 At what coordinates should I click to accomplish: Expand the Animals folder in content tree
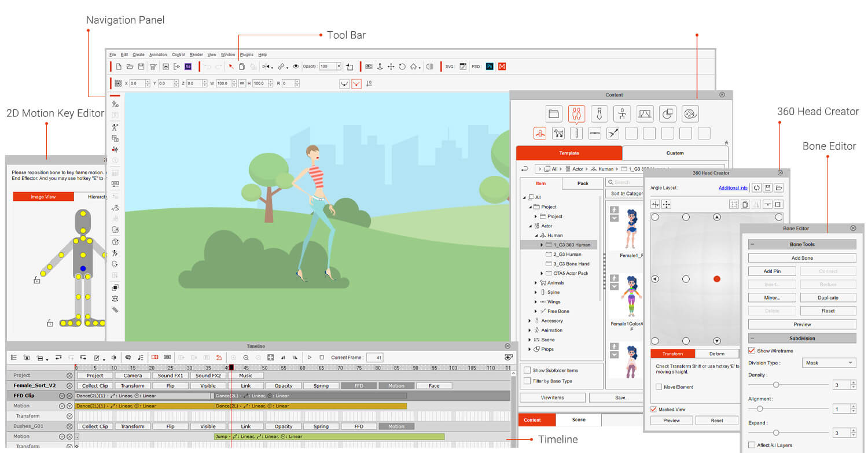point(536,283)
